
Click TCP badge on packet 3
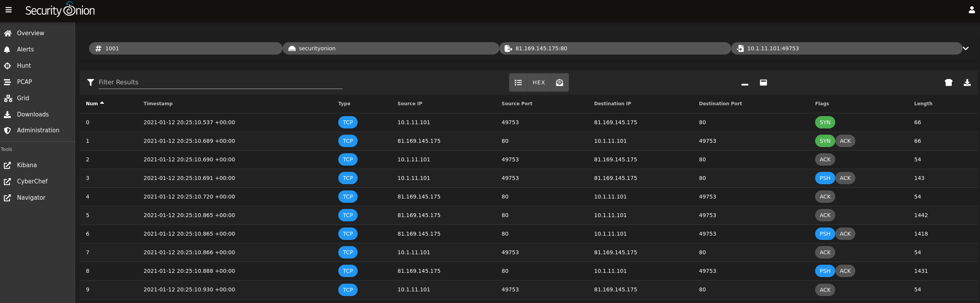pyautogui.click(x=348, y=178)
